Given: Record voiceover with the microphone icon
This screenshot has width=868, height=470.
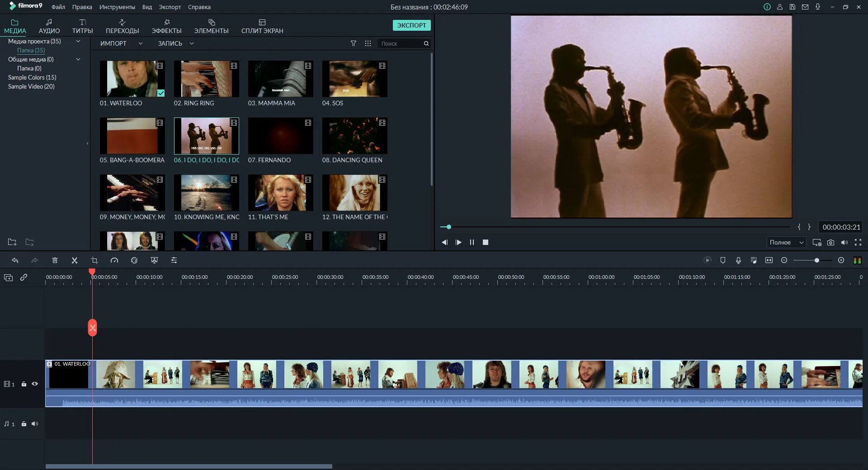Looking at the screenshot, I should click(x=738, y=260).
